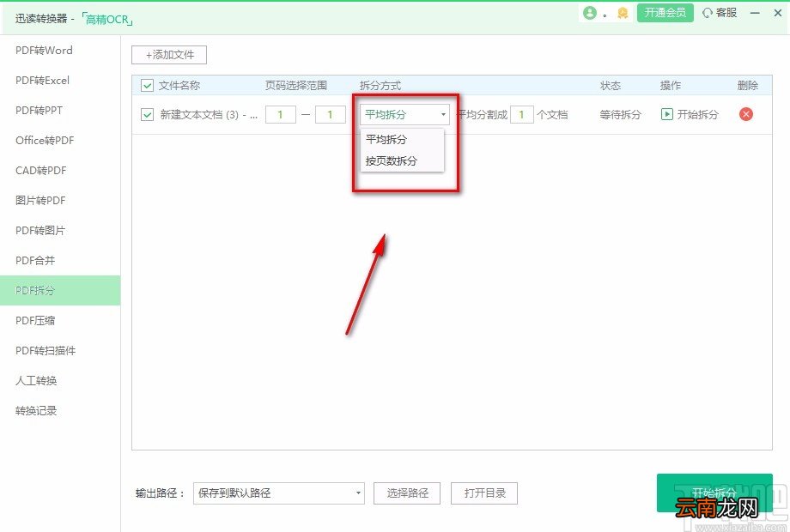Open Office转PDF in sidebar

60,141
